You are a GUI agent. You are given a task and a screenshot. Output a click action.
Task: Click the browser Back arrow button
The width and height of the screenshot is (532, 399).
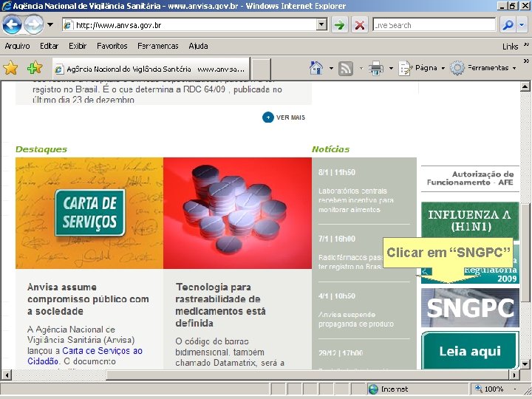(13, 25)
